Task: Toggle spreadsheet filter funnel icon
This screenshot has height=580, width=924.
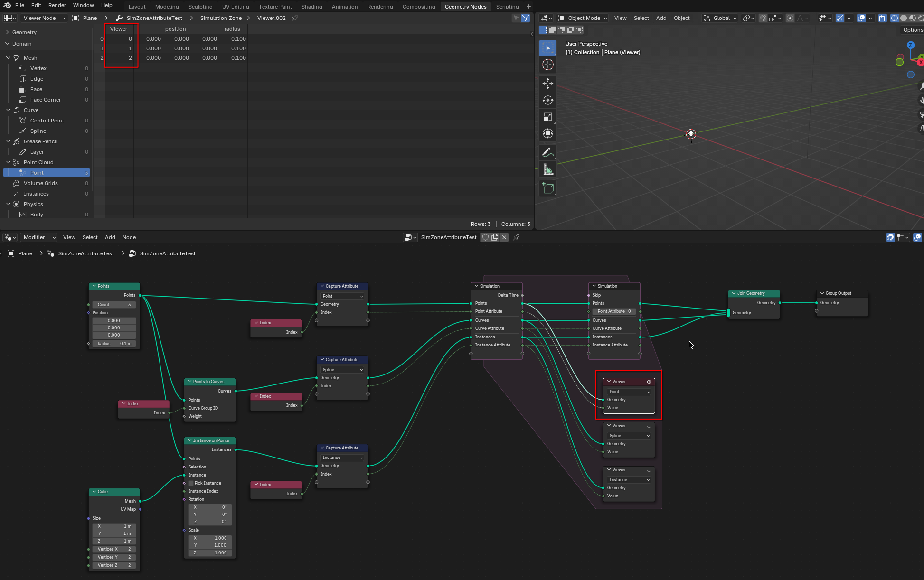Action: pos(526,18)
